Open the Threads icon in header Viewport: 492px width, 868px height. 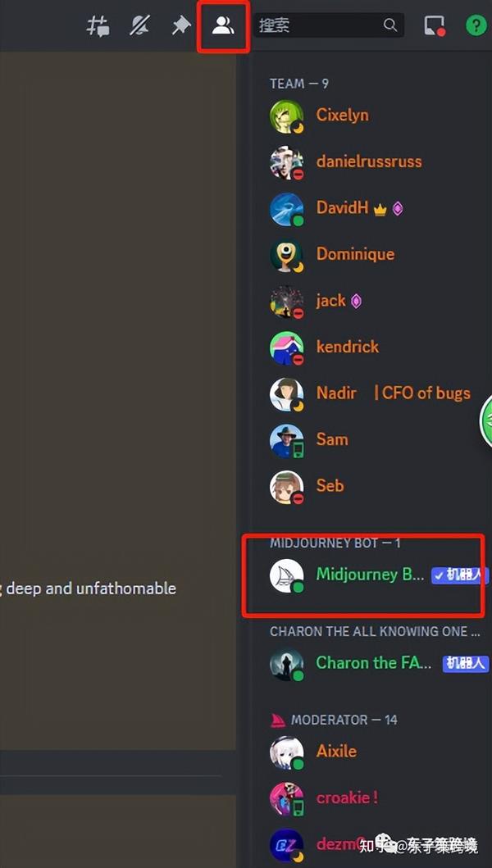pyautogui.click(x=98, y=25)
